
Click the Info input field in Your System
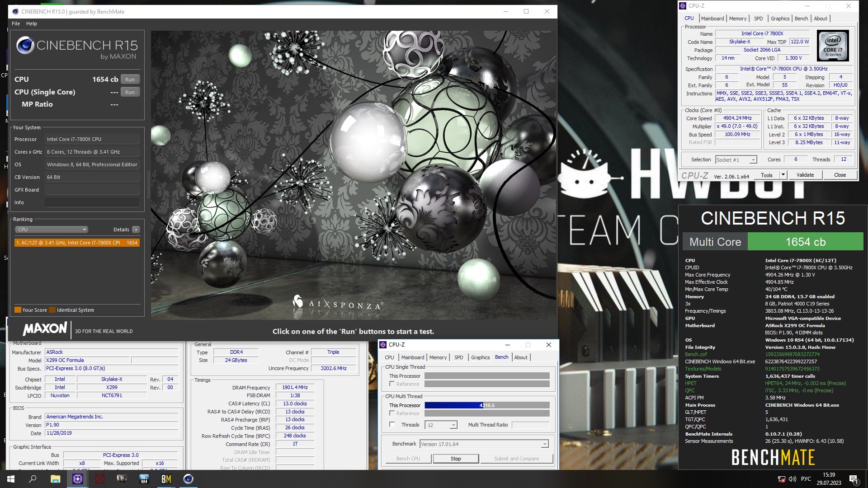pos(92,202)
